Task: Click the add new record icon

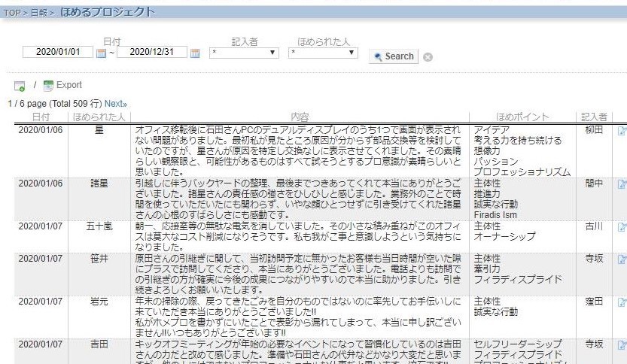Action: click(x=20, y=86)
